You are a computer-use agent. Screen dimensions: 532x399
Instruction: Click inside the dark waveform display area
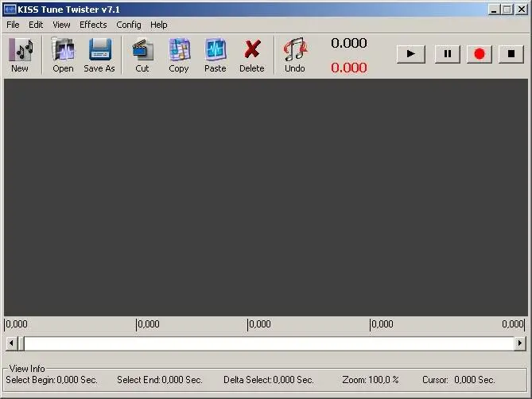point(266,198)
